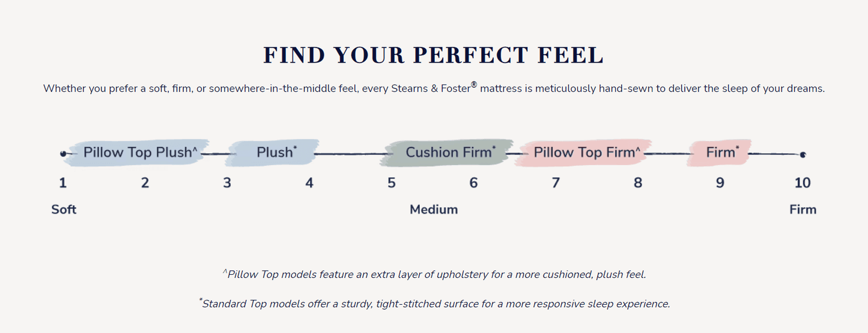The image size is (868, 333).
Task: Select number 6 on firmness scale
Action: [x=474, y=183]
